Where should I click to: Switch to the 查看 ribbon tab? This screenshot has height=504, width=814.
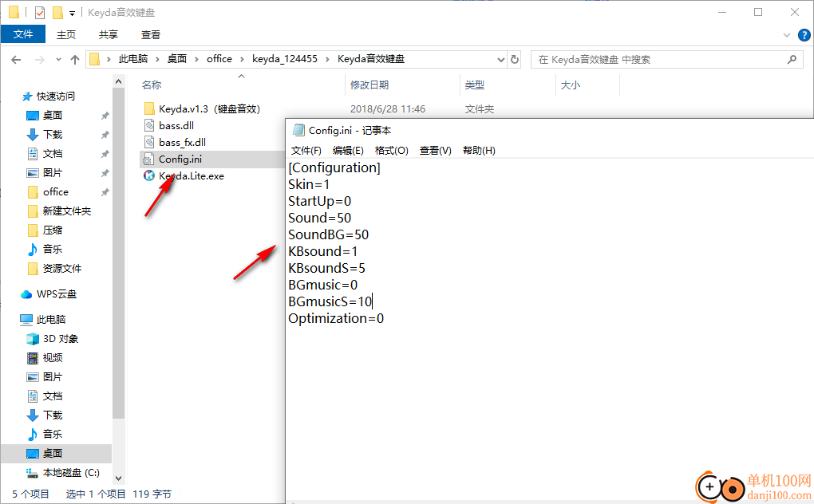click(x=151, y=35)
